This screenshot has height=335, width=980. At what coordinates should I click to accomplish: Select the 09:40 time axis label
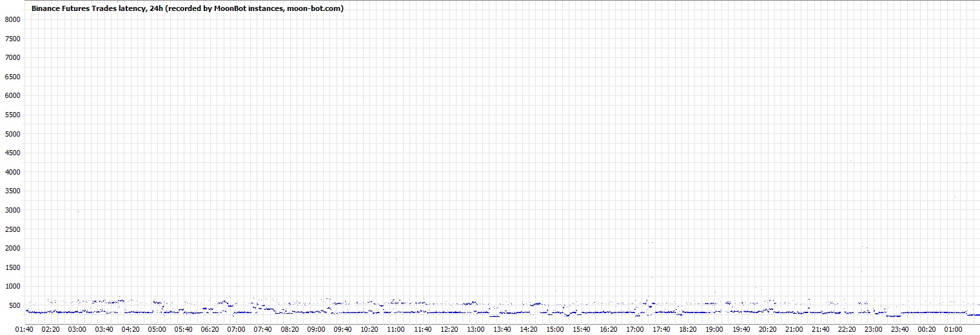coord(342,329)
